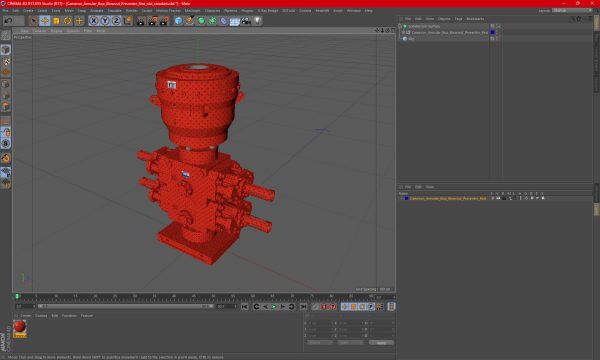
Task: Open the MoGraph menu
Action: pos(192,11)
